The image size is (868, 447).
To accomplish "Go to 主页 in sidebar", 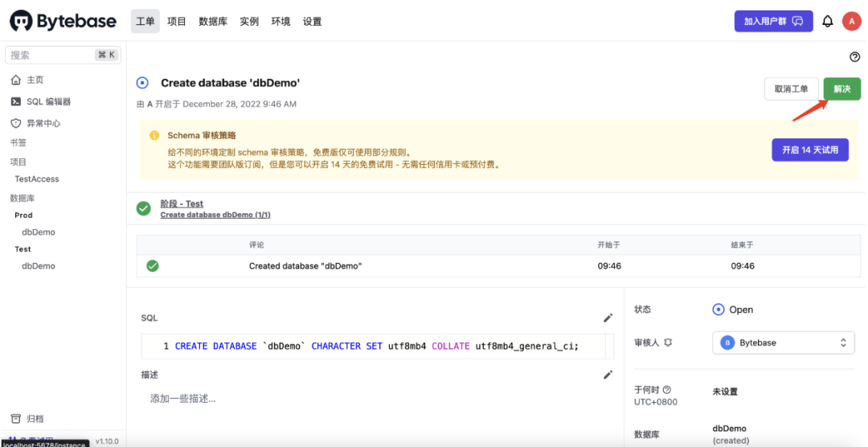I will point(35,80).
